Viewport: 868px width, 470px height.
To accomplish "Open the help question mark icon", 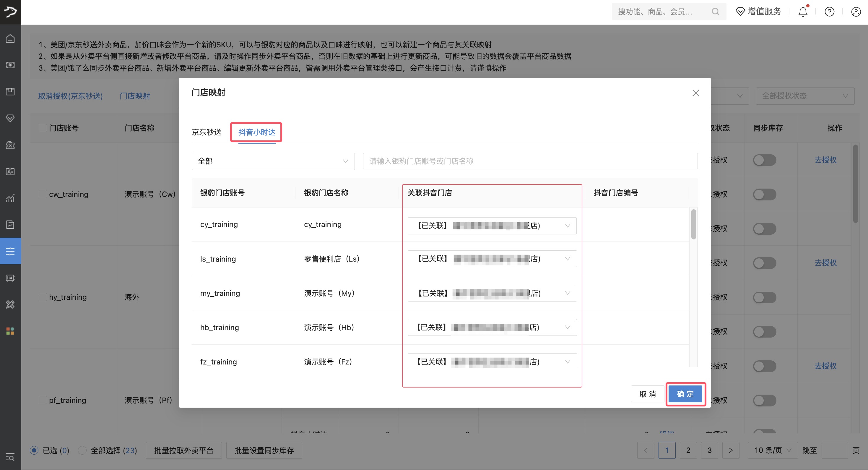I will [829, 12].
